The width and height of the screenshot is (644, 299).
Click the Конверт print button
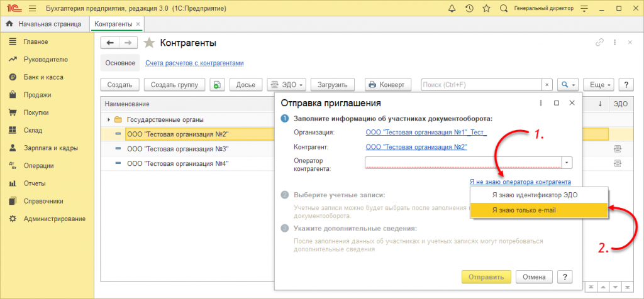click(387, 85)
